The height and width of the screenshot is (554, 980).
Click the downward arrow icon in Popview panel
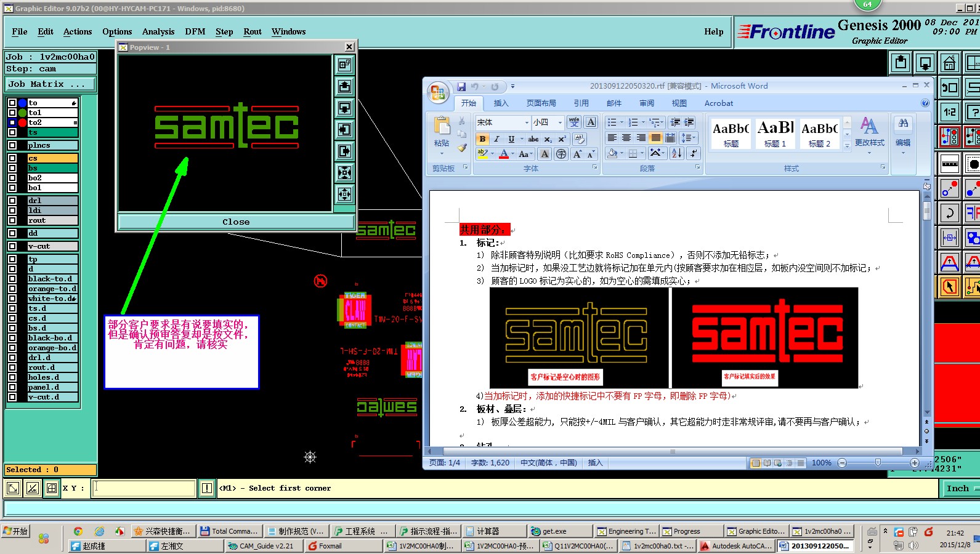[x=344, y=108]
